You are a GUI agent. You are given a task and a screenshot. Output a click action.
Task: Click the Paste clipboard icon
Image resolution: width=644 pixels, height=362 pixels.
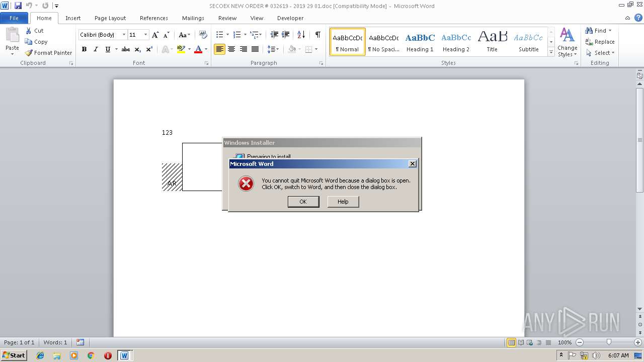point(12,36)
